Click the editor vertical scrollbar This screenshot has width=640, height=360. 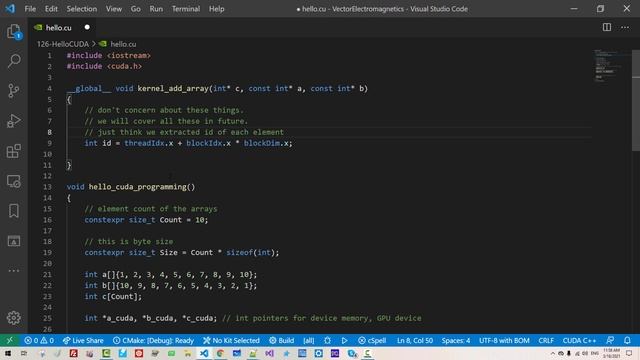(x=636, y=100)
